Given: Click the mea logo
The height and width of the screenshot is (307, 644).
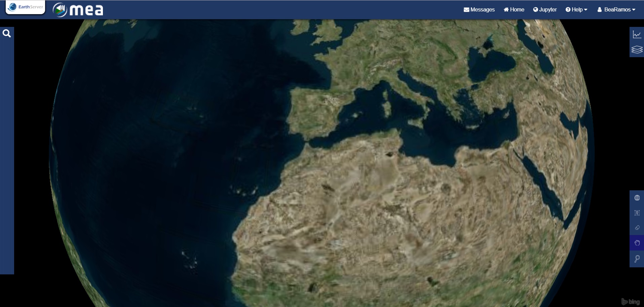Looking at the screenshot, I should [x=78, y=10].
